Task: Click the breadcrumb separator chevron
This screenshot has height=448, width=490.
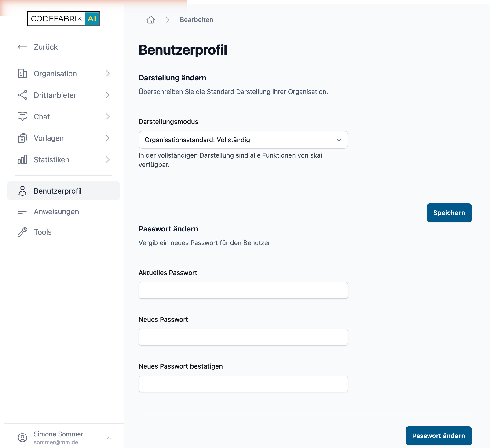Action: [168, 20]
